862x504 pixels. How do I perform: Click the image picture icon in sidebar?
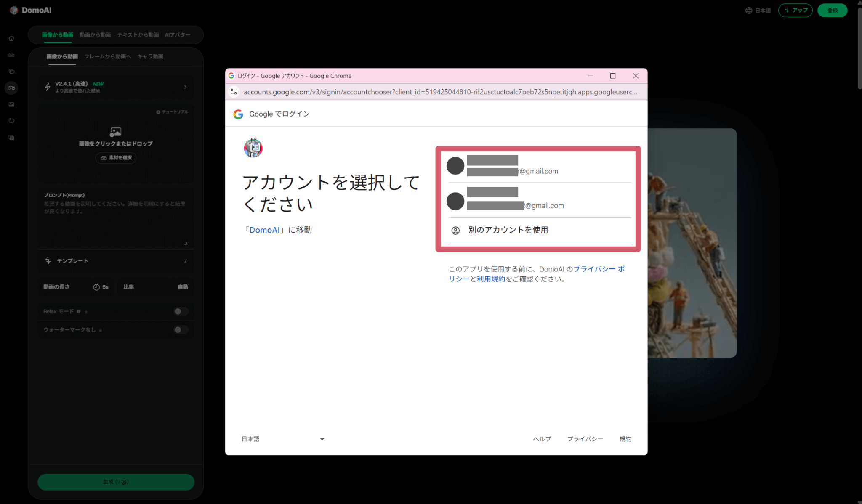coord(11,104)
